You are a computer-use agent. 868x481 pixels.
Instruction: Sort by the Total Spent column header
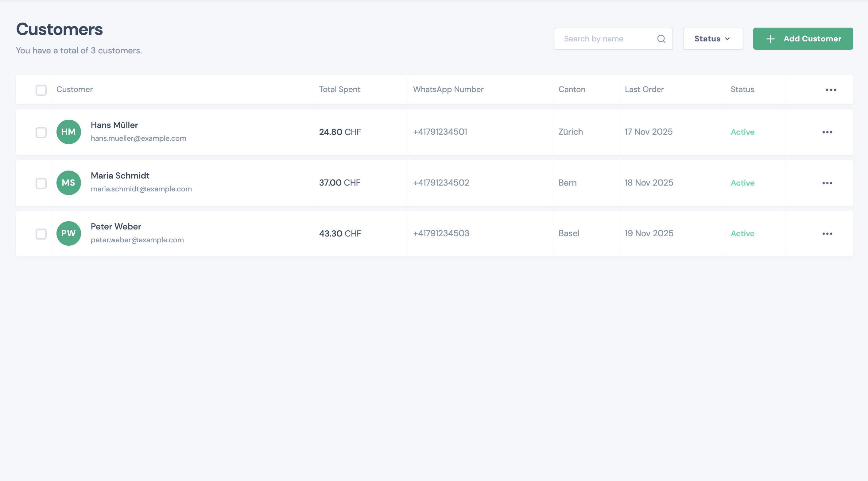point(339,89)
